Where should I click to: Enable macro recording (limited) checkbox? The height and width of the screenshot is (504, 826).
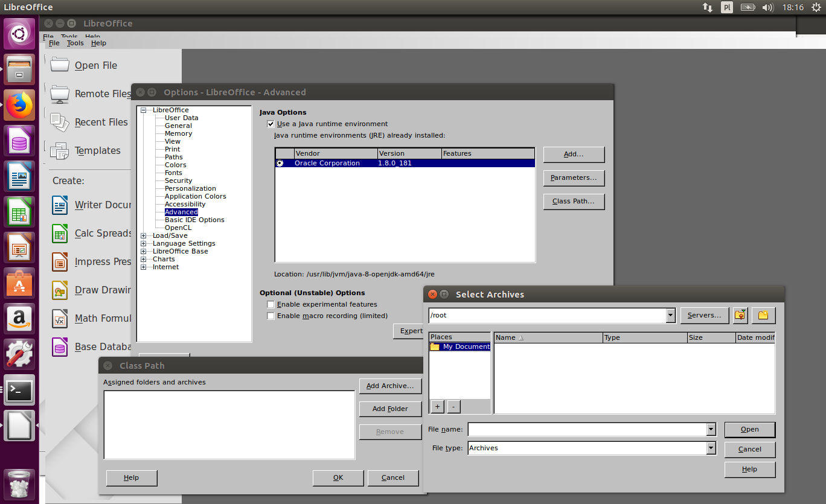coord(271,316)
